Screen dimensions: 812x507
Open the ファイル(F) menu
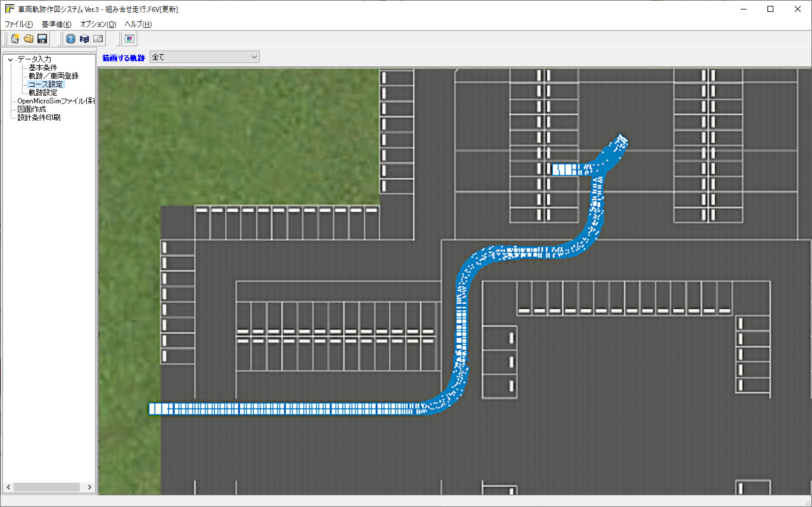(x=19, y=24)
